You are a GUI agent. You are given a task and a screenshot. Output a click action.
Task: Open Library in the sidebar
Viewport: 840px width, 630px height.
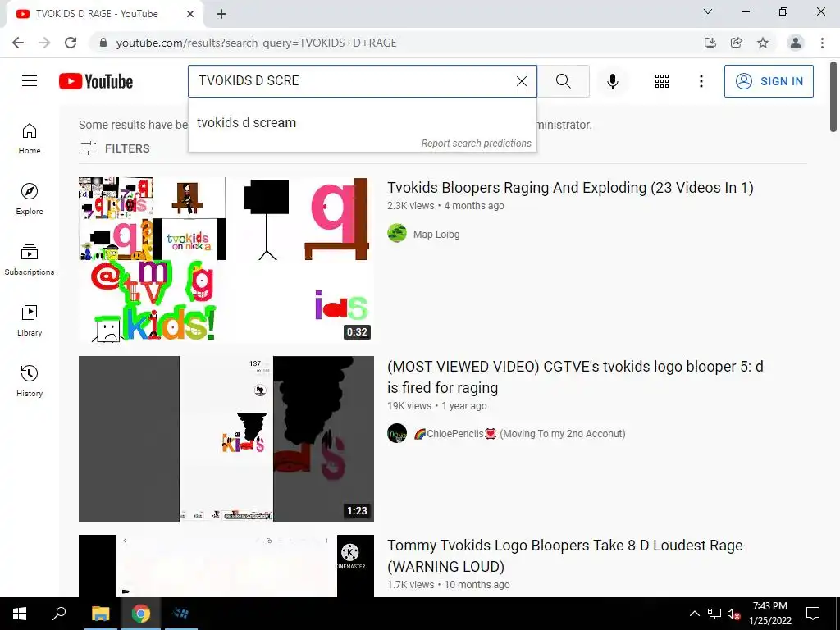(30, 321)
